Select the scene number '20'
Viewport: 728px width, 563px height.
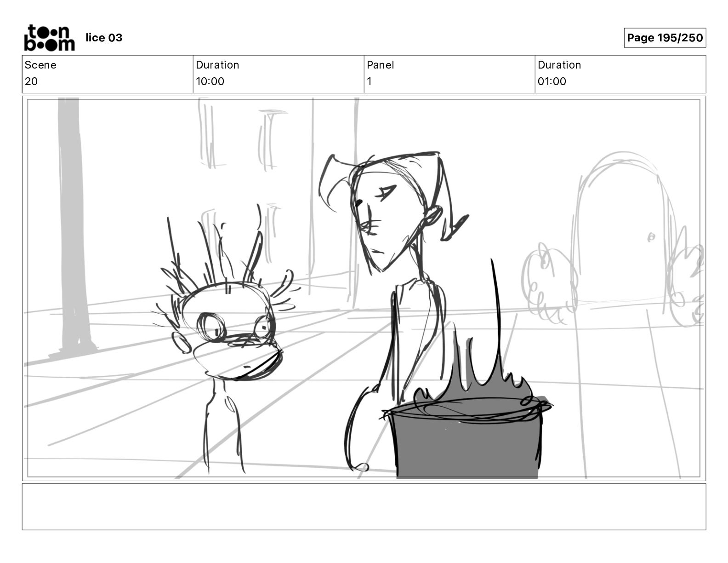click(x=31, y=81)
